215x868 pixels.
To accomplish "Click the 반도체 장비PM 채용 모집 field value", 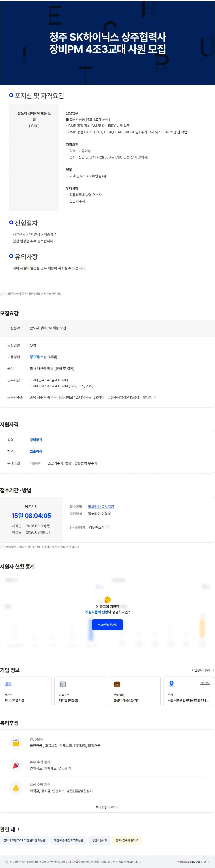I will tap(48, 328).
